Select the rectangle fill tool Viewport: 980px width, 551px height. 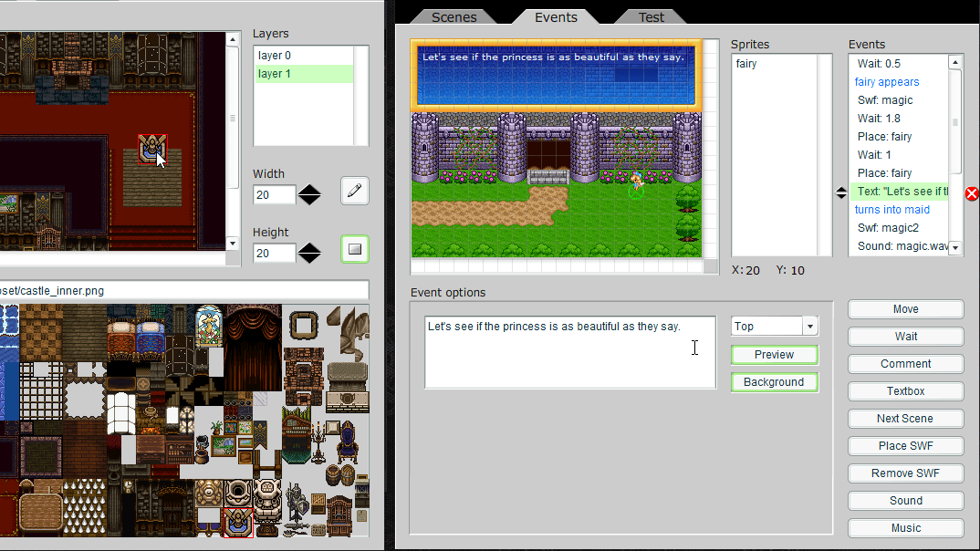[355, 249]
